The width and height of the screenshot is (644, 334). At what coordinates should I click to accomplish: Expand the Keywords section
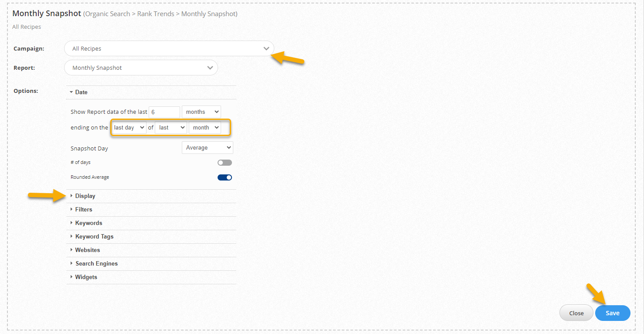pos(89,223)
